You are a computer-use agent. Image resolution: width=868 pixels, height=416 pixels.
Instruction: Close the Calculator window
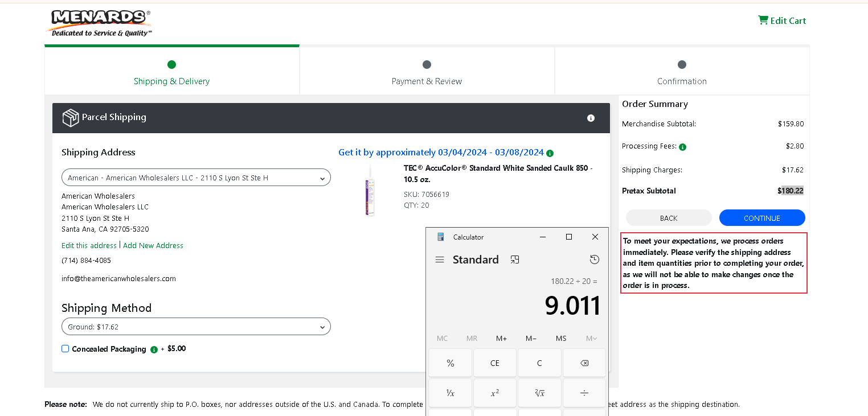pos(595,237)
